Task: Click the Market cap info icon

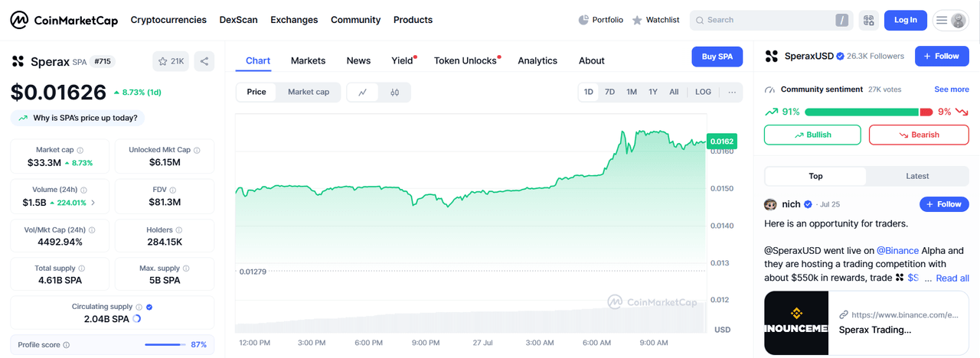Action: point(80,151)
